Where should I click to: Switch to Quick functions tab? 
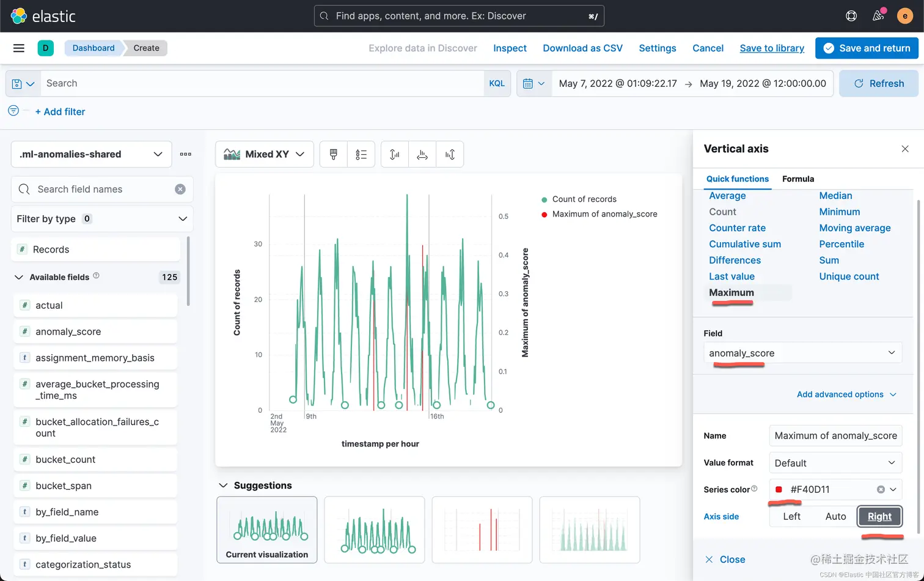[737, 179]
